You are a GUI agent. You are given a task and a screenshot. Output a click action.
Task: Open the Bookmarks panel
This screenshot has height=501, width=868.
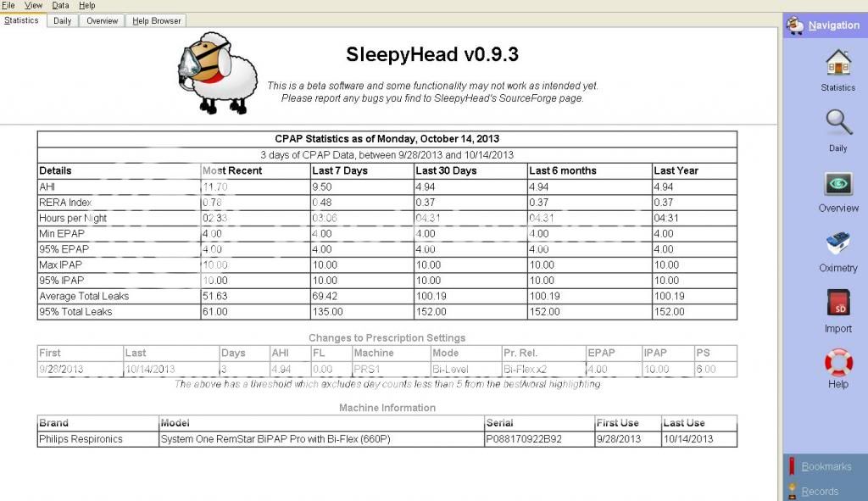pyautogui.click(x=825, y=466)
